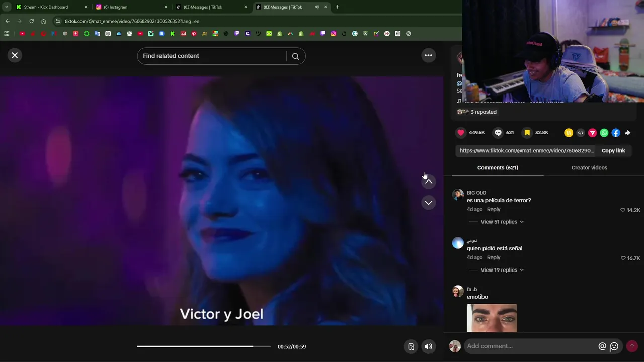Toggle video mute with speaker icon
The image size is (644, 362).
pyautogui.click(x=428, y=346)
